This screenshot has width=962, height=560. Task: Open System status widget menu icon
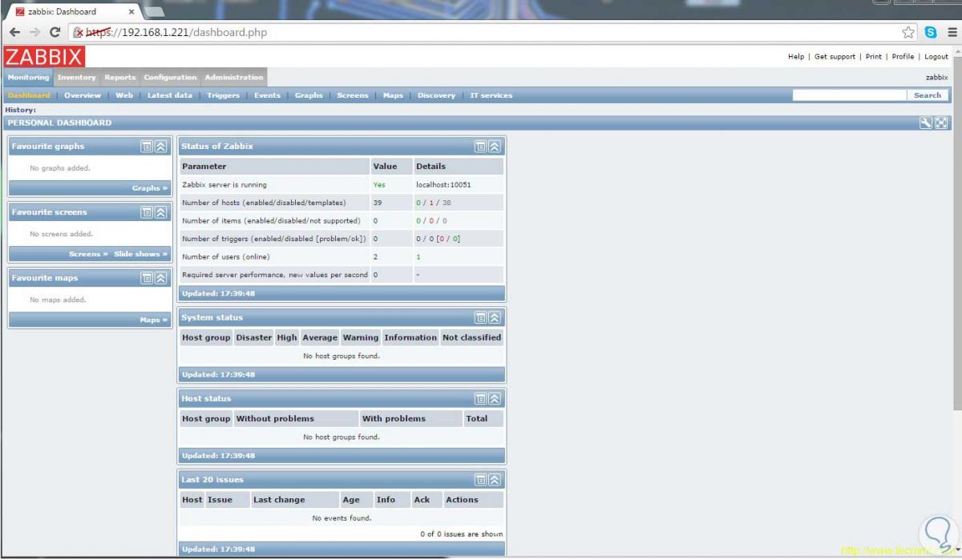coord(480,317)
